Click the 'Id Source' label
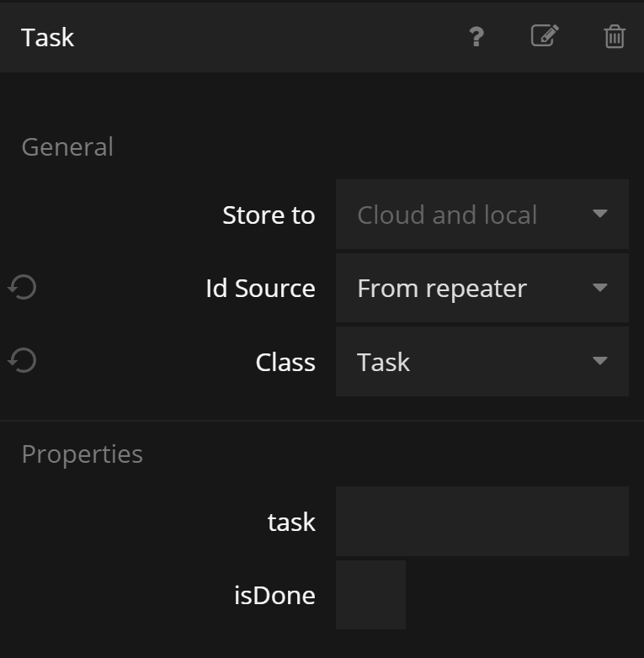This screenshot has width=644, height=658. [260, 289]
